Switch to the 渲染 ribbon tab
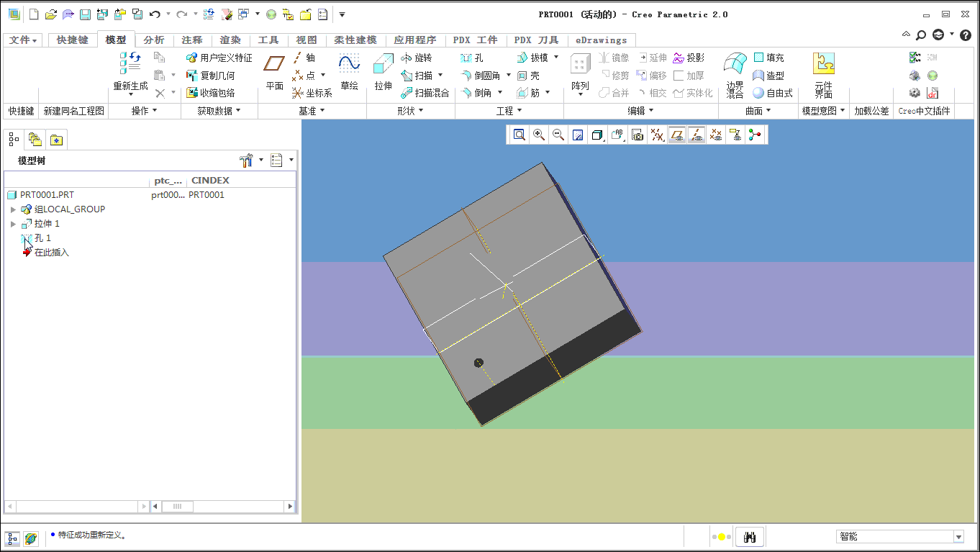 point(230,40)
